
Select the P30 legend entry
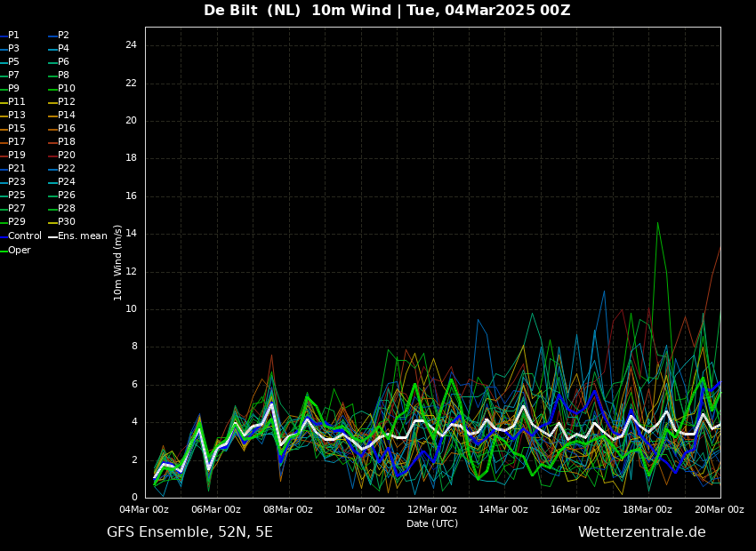61,221
